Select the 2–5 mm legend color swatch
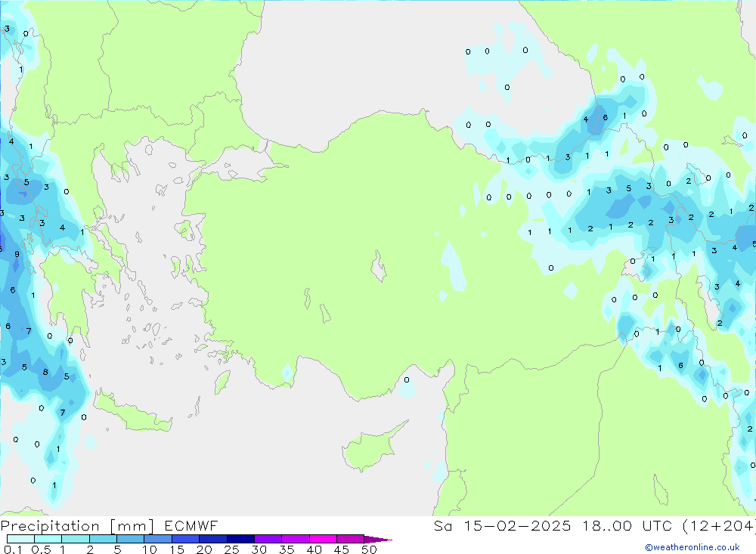This screenshot has height=554, width=756. coord(103,539)
